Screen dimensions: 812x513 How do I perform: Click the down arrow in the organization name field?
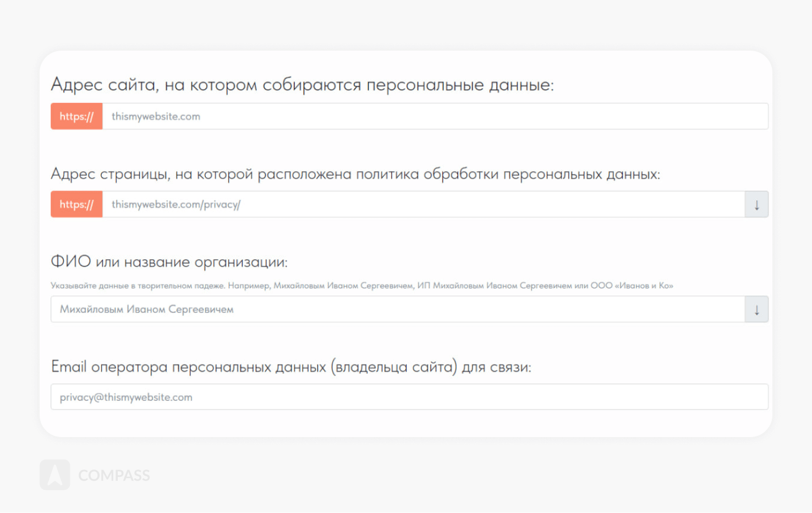pos(756,309)
